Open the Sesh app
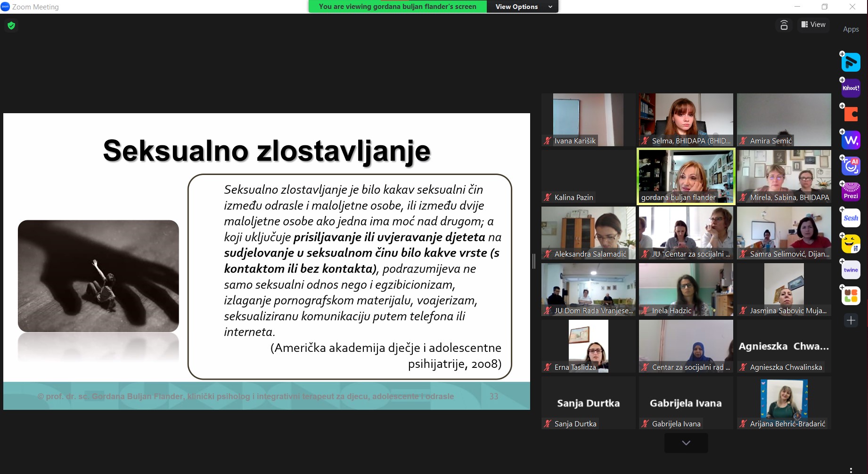This screenshot has height=474, width=868. coord(851,218)
